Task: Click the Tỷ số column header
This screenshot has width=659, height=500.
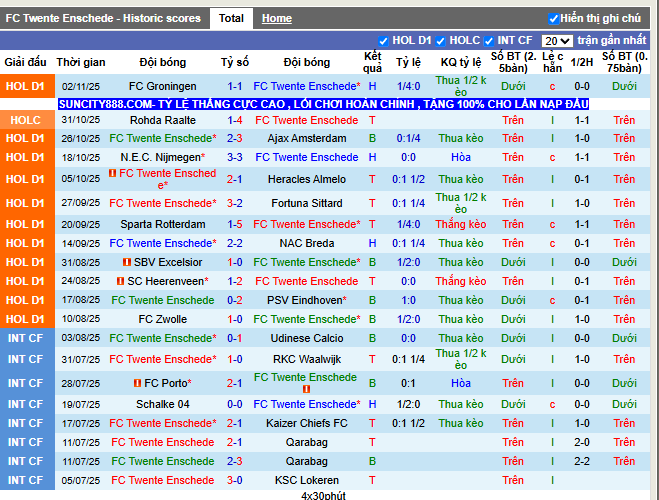Action: pyautogui.click(x=235, y=62)
